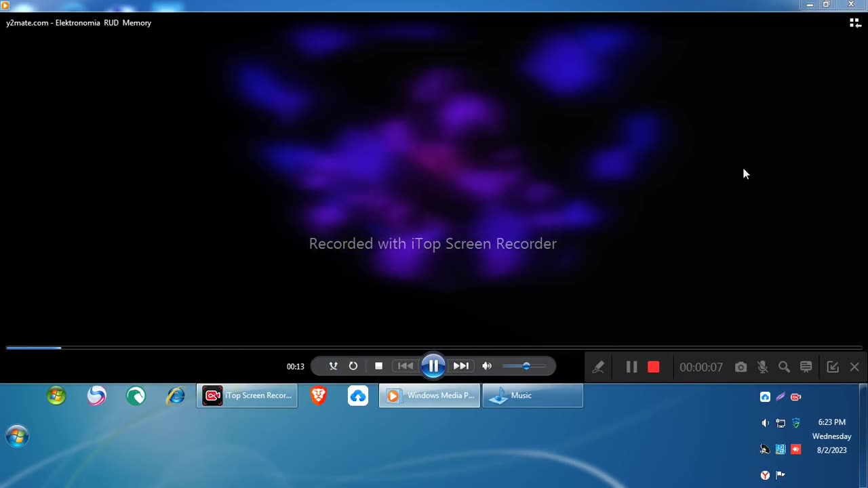Launch the pinned green Windows flag icon
This screenshot has width=868, height=488.
(56, 396)
